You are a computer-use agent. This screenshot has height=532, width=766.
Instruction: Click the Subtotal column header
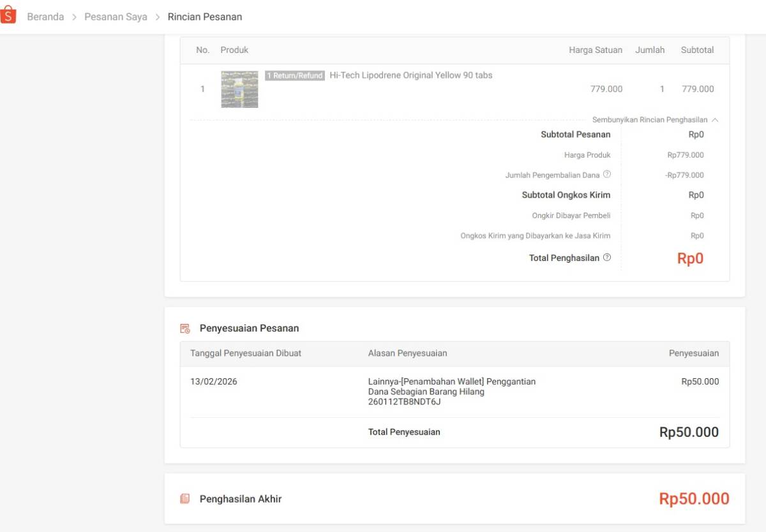coord(697,50)
